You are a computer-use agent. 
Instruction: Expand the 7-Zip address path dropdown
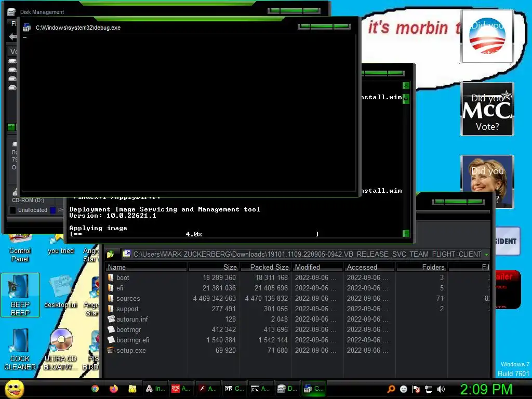tap(486, 254)
